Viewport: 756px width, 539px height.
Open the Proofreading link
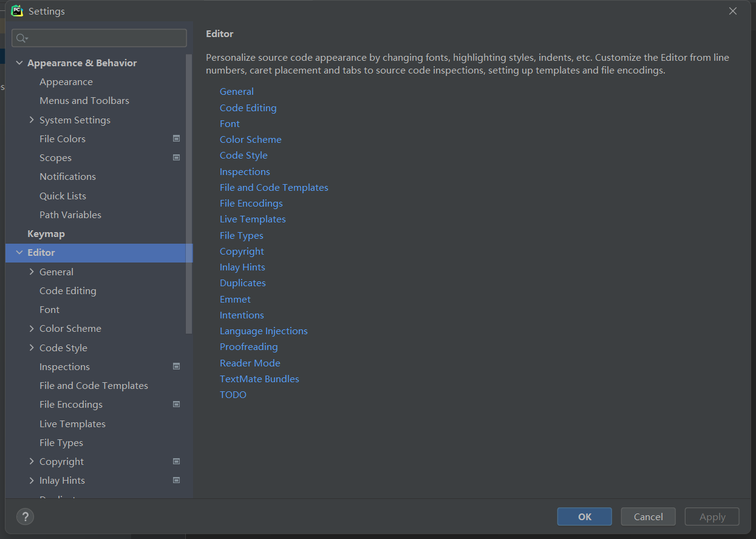click(x=248, y=347)
